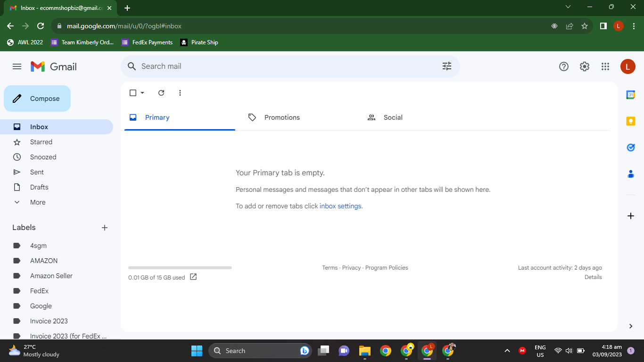Image resolution: width=644 pixels, height=362 pixels.
Task: Show the hidden side panel arrow
Action: pos(631,326)
